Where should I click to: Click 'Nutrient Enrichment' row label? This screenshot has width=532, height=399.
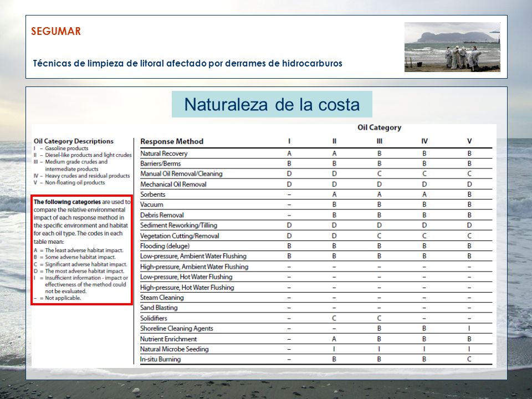pos(168,339)
